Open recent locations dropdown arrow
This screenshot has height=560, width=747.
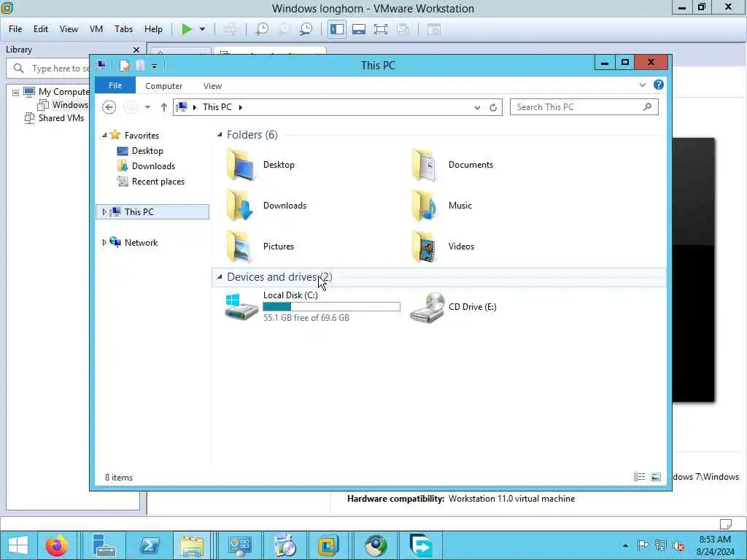click(147, 107)
